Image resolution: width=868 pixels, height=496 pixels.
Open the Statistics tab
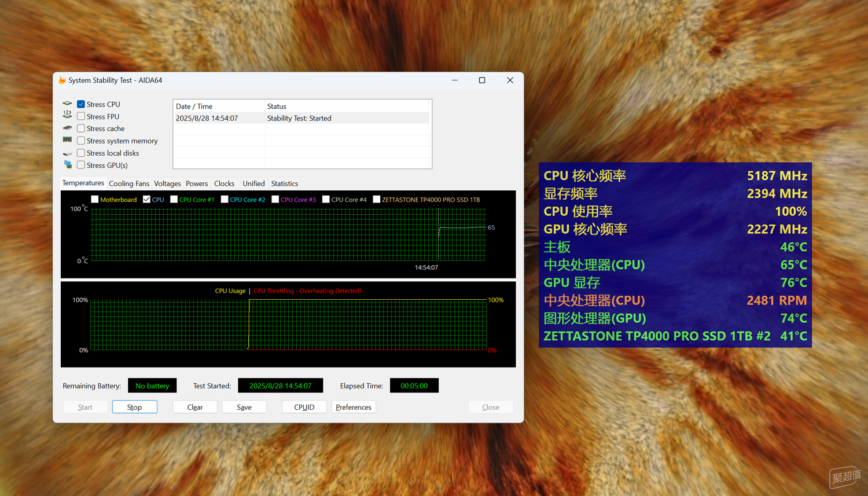[x=285, y=183]
